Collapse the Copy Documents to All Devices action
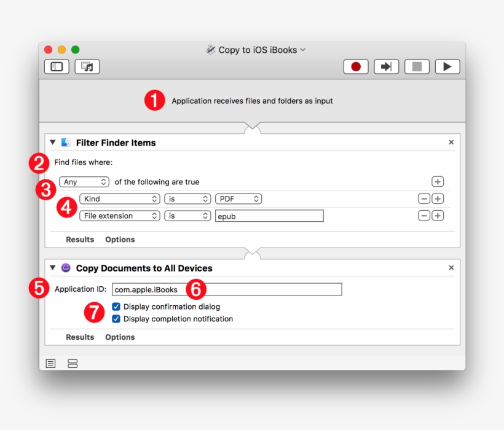Viewport: 504px width, 430px height. click(53, 267)
